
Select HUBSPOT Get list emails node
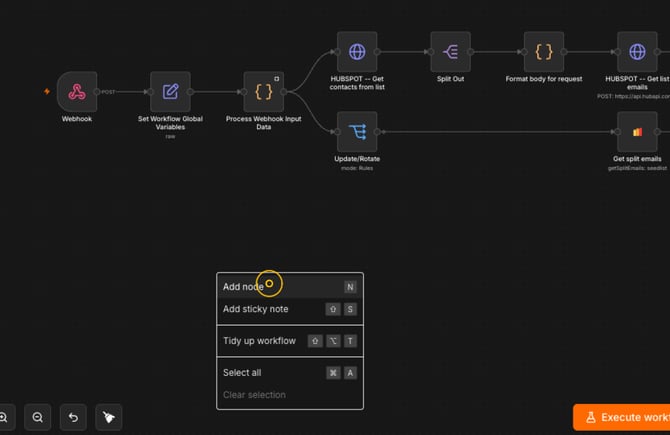637,52
